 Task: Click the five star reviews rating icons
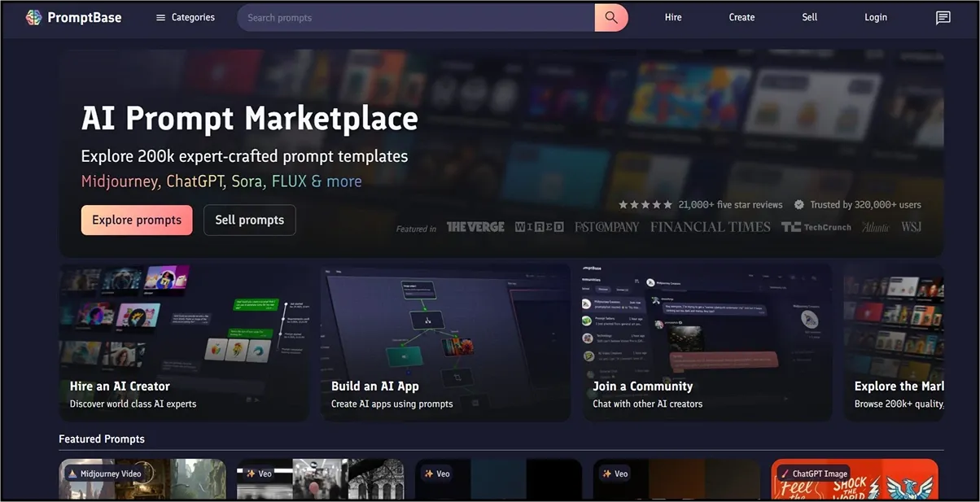click(x=645, y=205)
